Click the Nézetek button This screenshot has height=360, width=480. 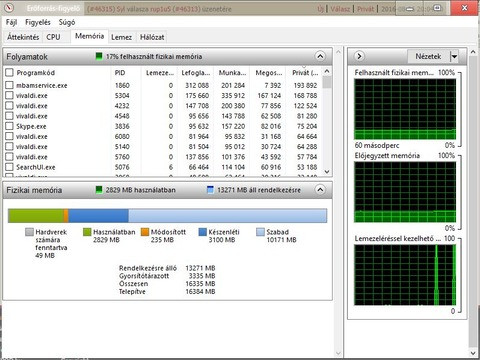click(x=428, y=56)
